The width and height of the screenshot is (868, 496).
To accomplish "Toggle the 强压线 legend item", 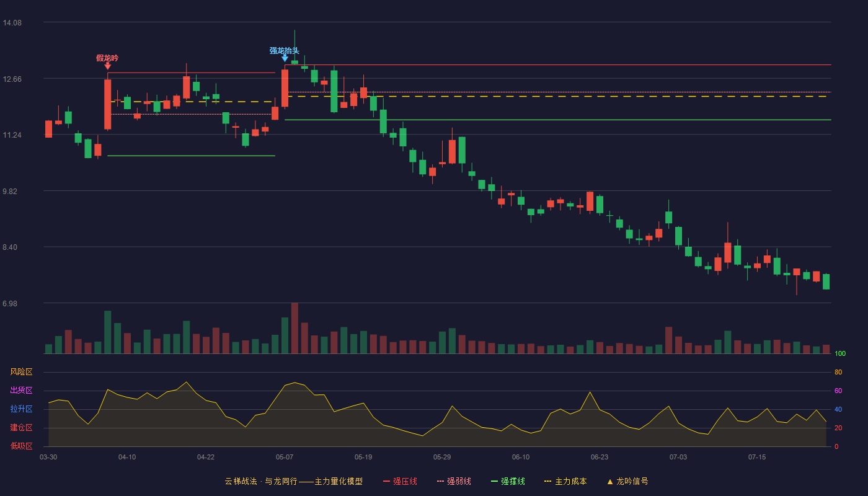I will (400, 481).
